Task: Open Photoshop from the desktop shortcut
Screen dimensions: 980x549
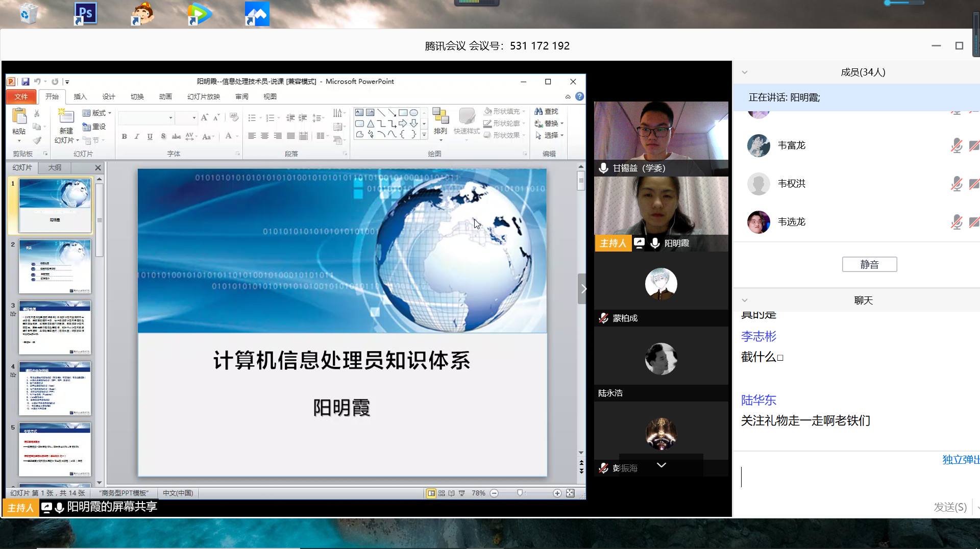Action: click(x=85, y=14)
